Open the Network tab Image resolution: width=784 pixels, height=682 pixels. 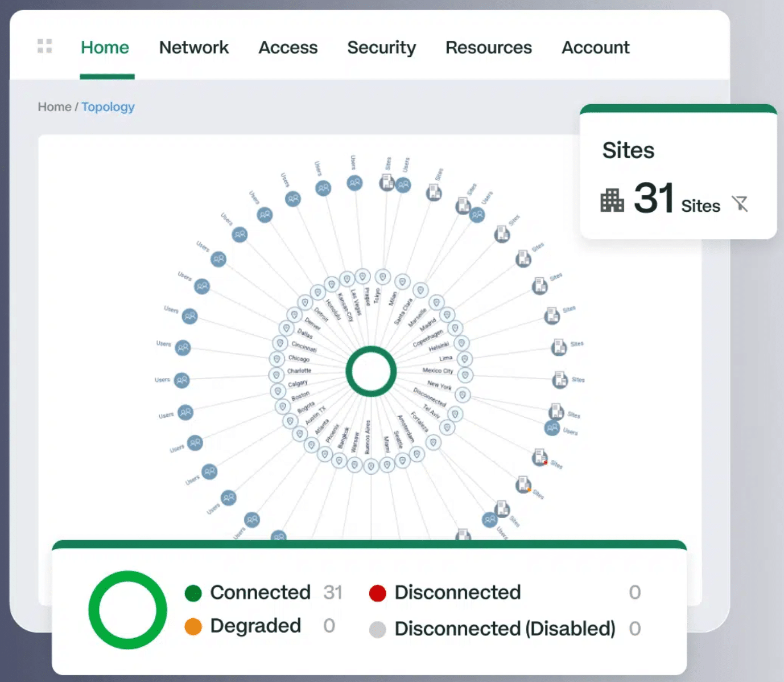(x=194, y=48)
